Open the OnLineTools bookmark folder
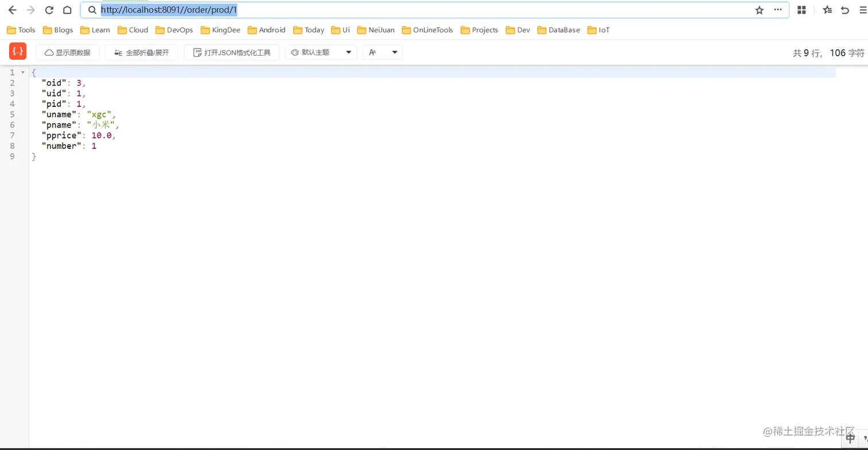 click(428, 30)
